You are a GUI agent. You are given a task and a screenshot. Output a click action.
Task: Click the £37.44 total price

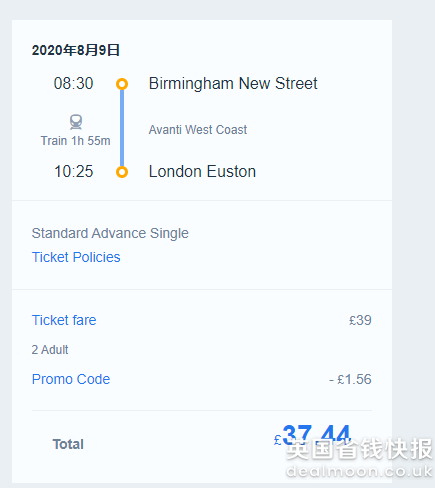312,435
